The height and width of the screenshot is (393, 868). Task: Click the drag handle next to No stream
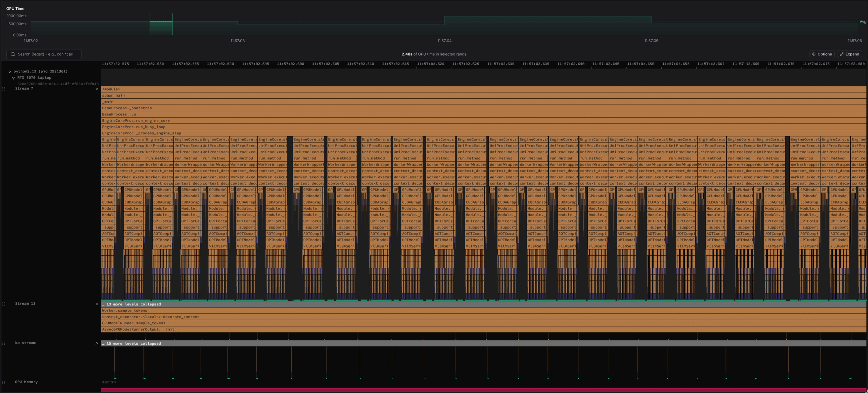point(4,343)
